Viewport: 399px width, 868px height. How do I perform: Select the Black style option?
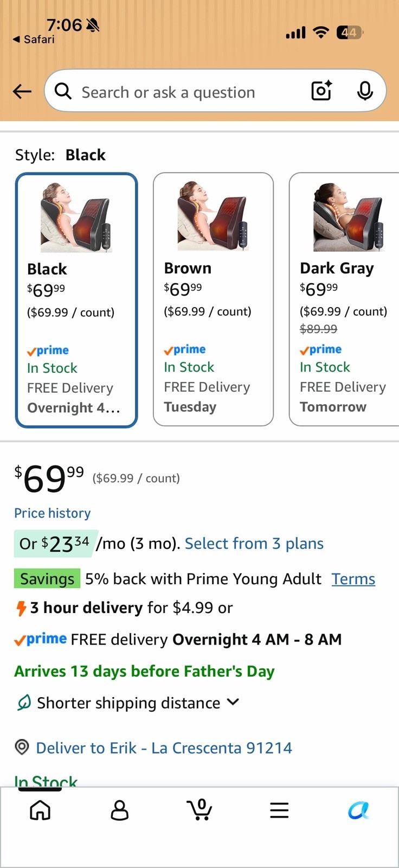[x=76, y=300]
